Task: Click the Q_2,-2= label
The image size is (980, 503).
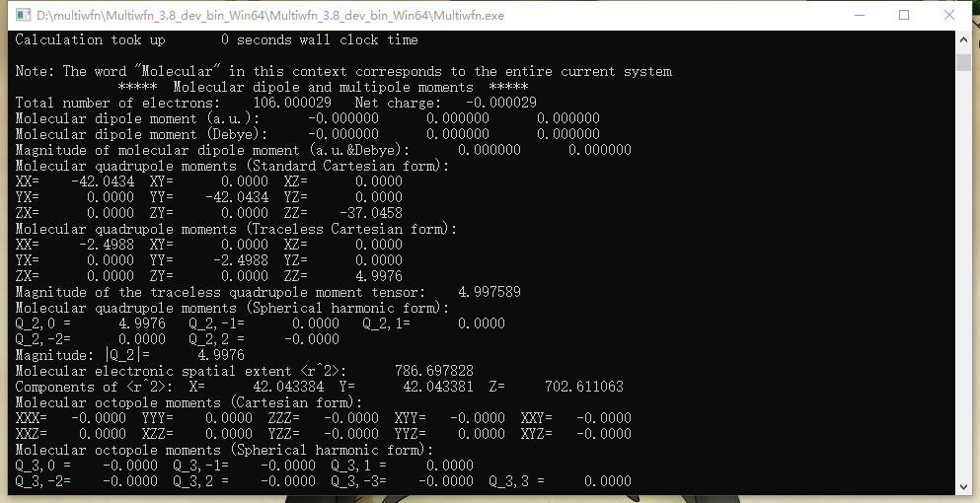Action: (x=43, y=339)
